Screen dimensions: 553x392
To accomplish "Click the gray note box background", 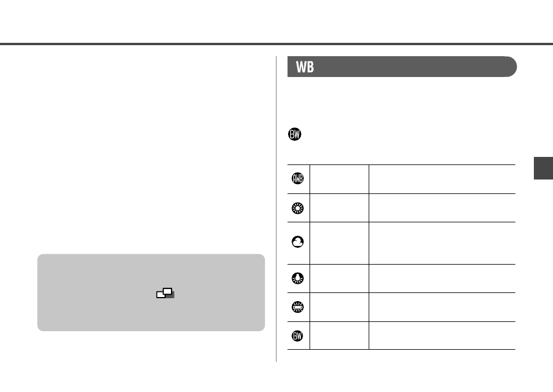I will [151, 292].
